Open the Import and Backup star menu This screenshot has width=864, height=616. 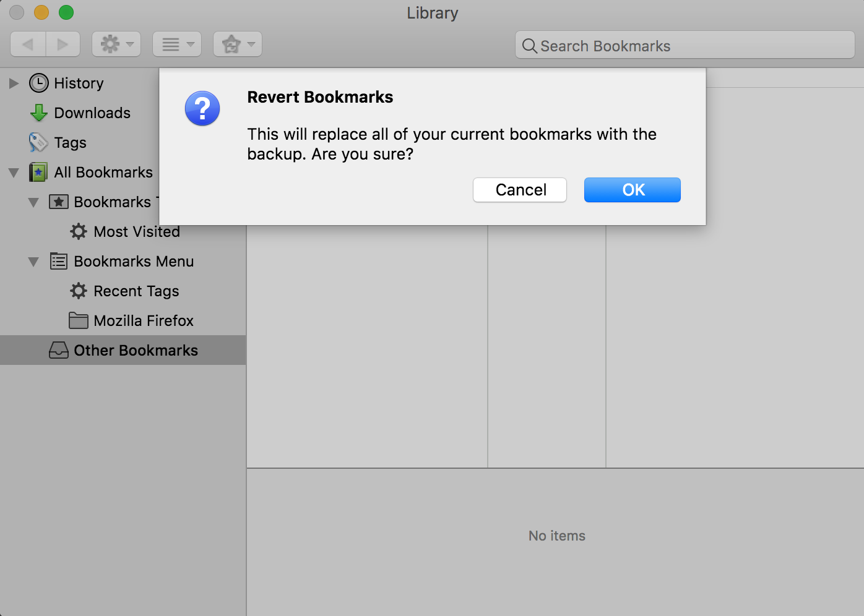(x=238, y=45)
